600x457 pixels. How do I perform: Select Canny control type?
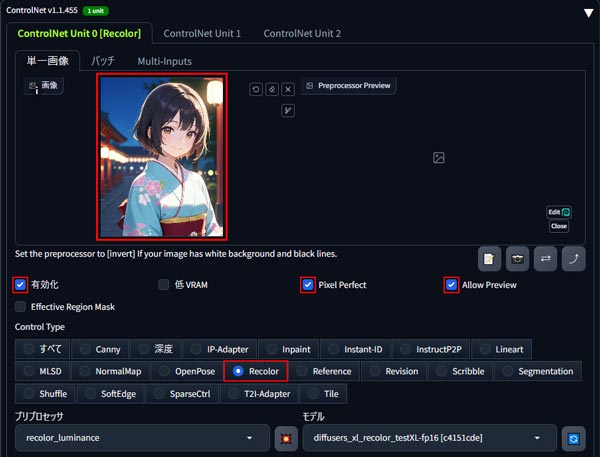100,349
